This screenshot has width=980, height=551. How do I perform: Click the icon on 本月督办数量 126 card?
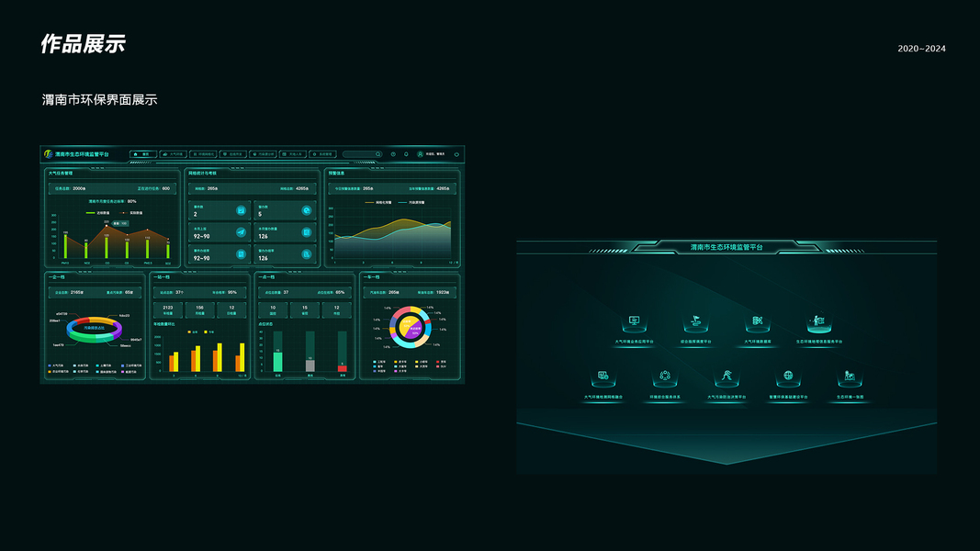pyautogui.click(x=306, y=232)
